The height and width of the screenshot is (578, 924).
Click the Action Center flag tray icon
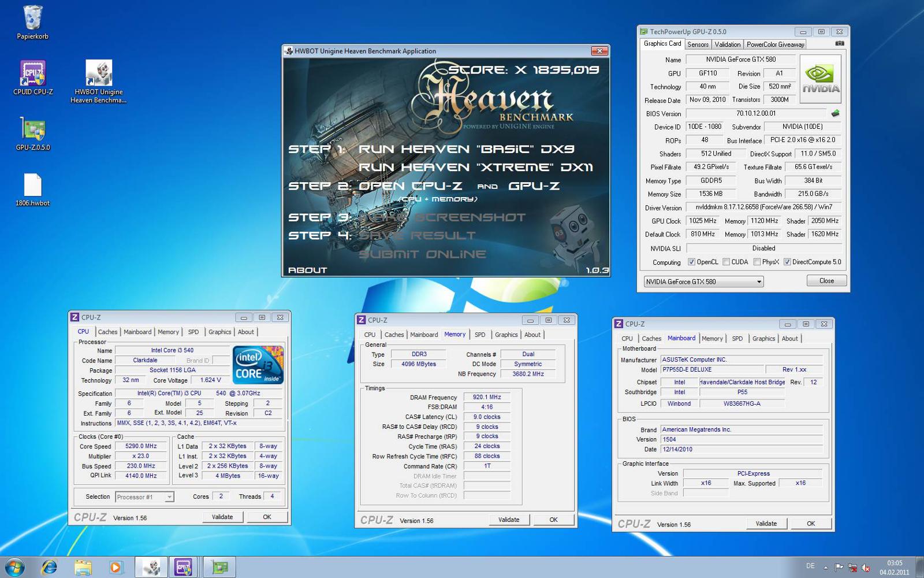[839, 568]
